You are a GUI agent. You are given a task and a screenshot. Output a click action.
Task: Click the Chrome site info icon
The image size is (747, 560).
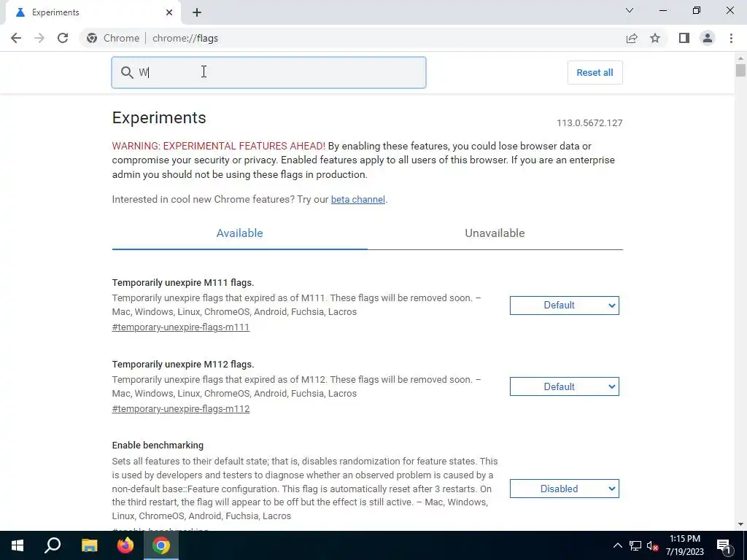(x=92, y=38)
